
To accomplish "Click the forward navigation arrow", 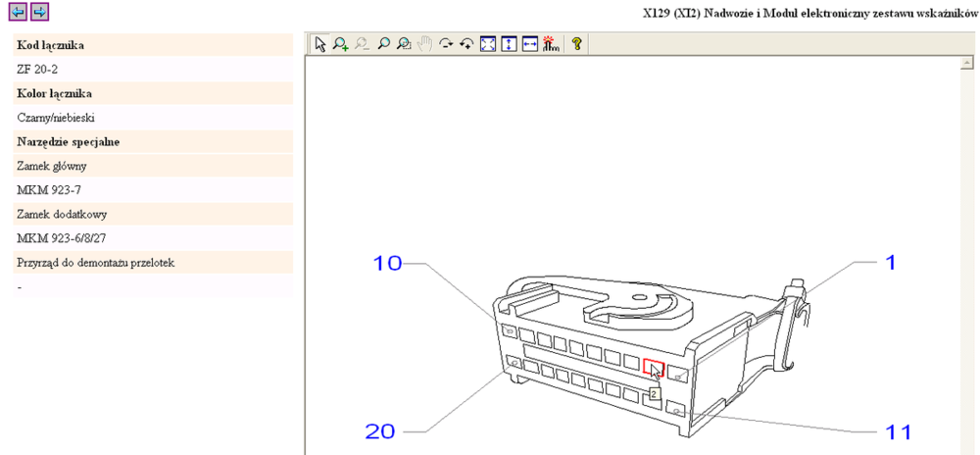I will [38, 12].
